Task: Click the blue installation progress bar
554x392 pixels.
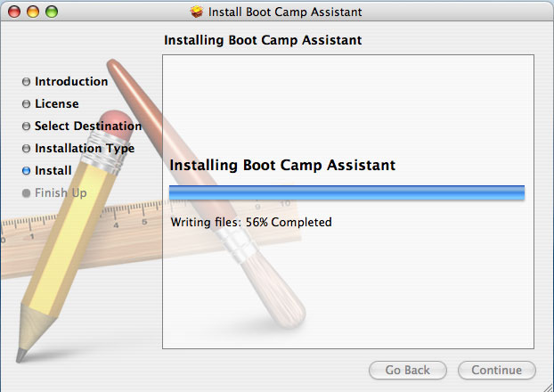Action: [346, 192]
